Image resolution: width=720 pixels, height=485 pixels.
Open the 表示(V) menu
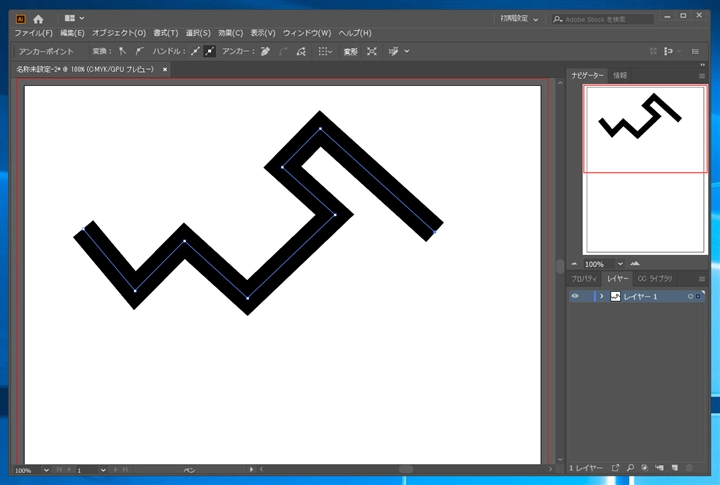coord(263,33)
